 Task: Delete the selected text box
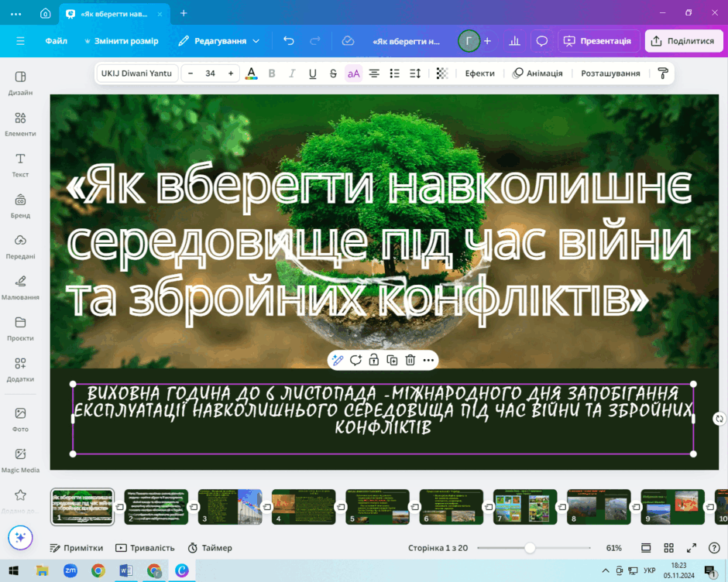410,360
